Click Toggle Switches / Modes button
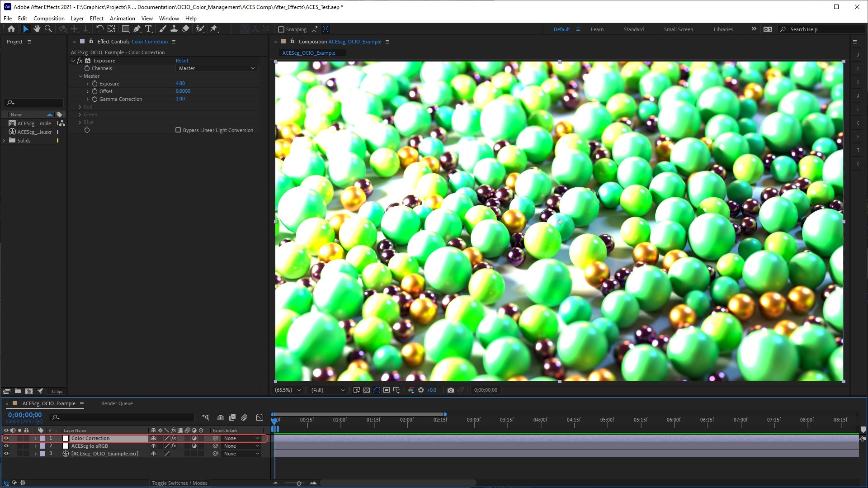The image size is (868, 488). pos(179,483)
